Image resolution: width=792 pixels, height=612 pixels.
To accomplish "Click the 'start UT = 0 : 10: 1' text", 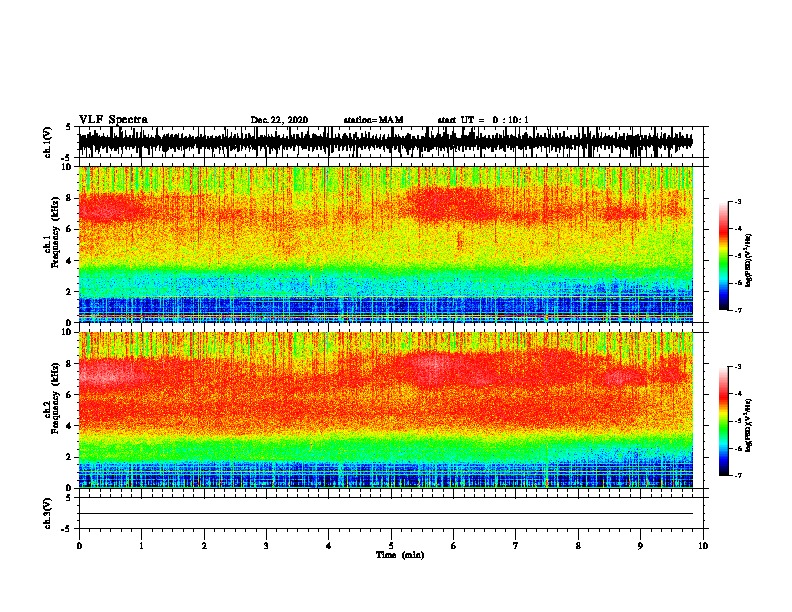I will point(483,120).
